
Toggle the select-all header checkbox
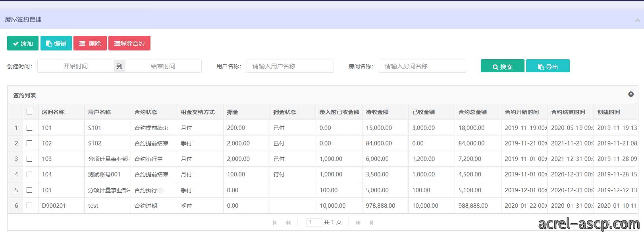click(29, 112)
